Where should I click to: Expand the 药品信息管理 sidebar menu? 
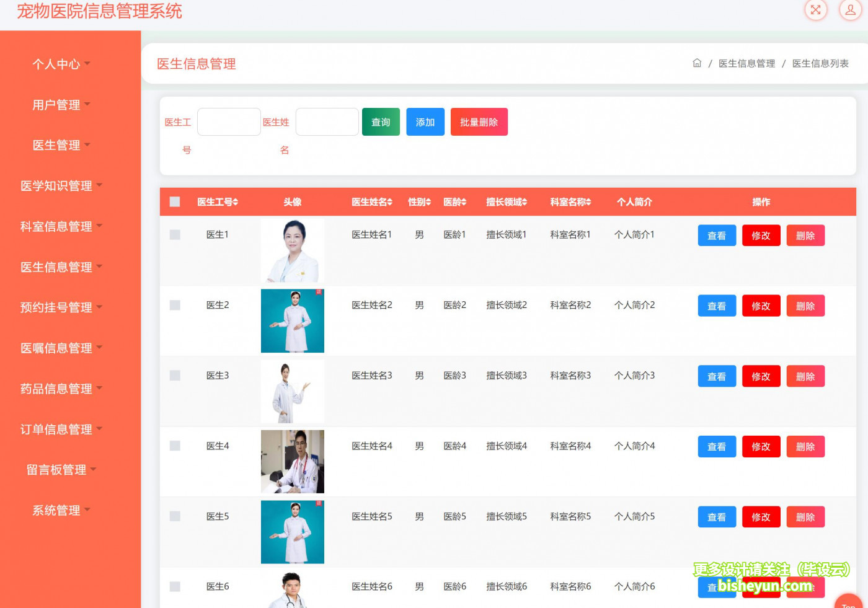(x=61, y=389)
